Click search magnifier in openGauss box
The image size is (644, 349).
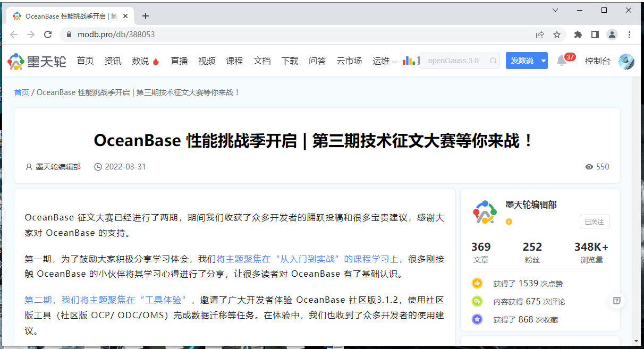pos(493,61)
